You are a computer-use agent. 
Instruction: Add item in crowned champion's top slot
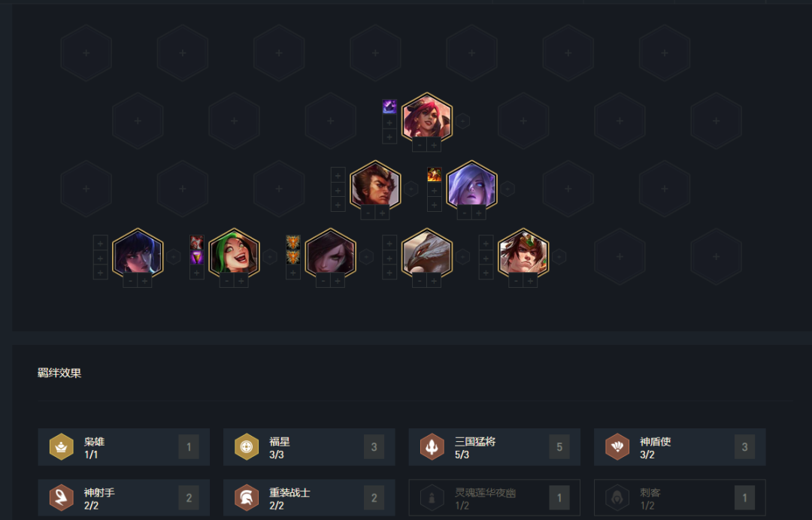[486, 242]
